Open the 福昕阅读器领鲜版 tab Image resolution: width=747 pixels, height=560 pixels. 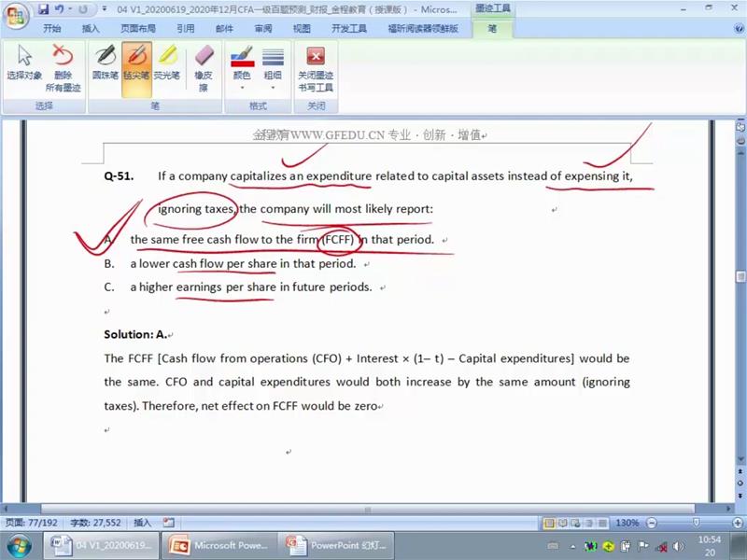coord(423,29)
